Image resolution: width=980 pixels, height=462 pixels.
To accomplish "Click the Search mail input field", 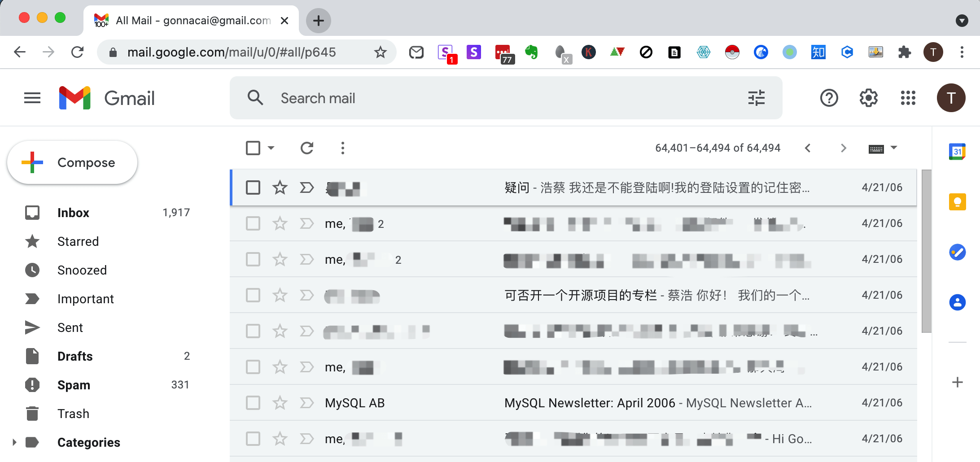I will pyautogui.click(x=507, y=98).
